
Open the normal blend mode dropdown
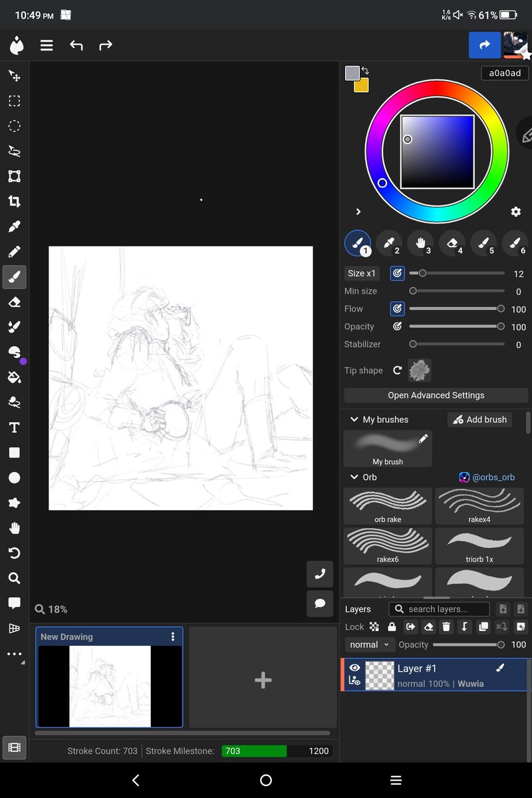click(370, 644)
